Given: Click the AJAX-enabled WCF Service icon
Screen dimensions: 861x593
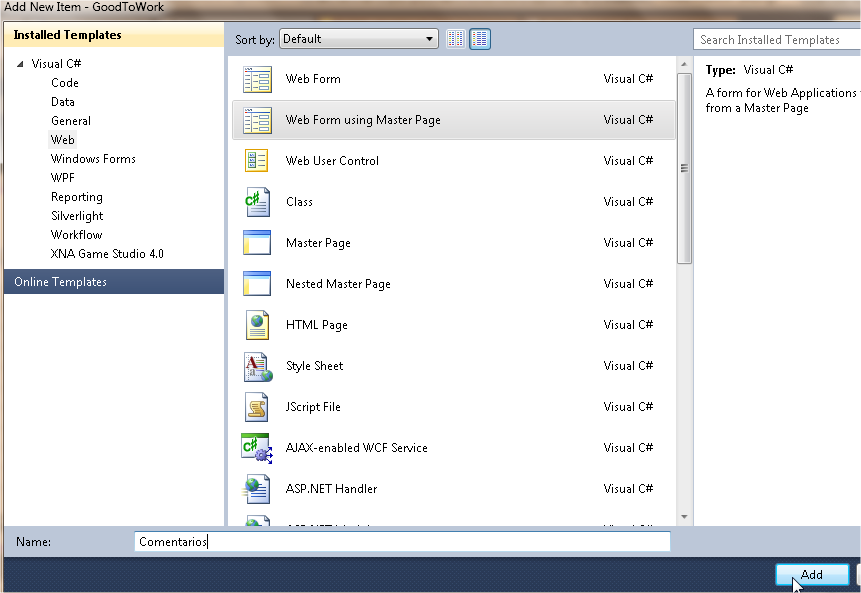Looking at the screenshot, I should tap(256, 448).
